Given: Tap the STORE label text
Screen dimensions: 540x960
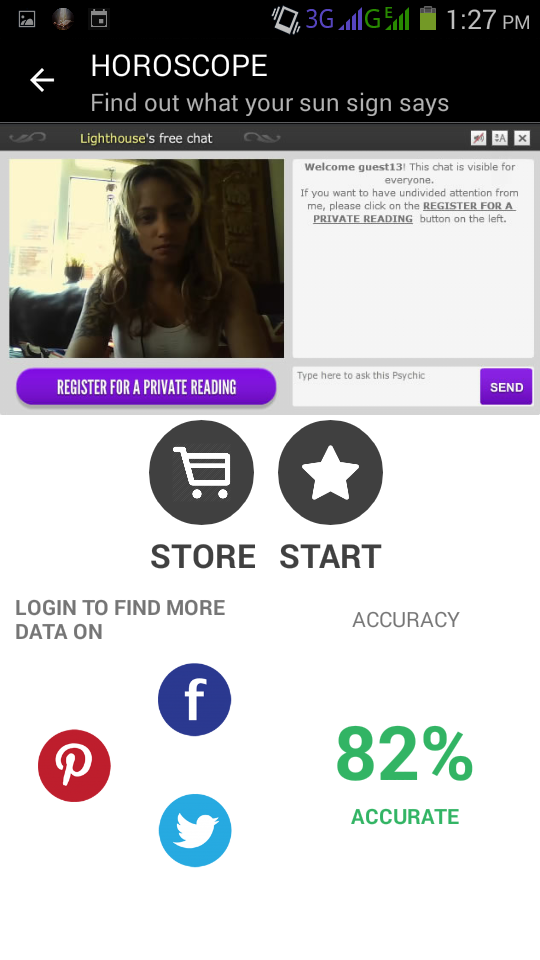Looking at the screenshot, I should [203, 557].
